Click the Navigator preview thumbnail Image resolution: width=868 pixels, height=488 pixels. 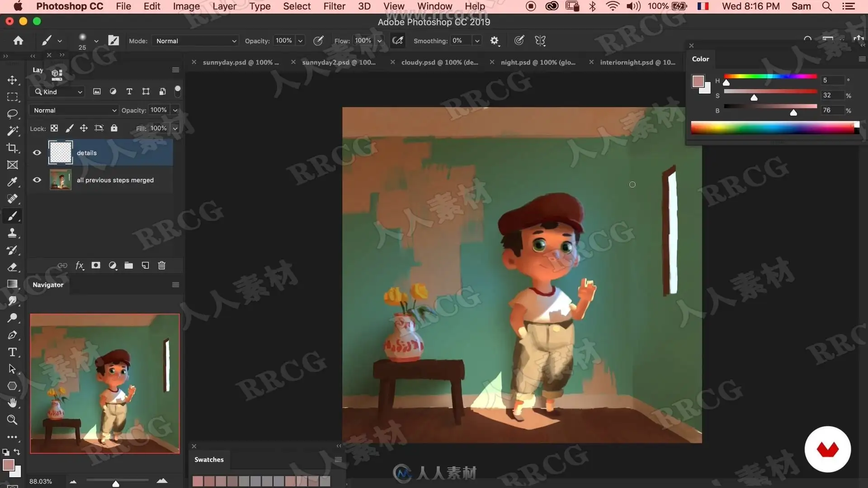point(105,384)
